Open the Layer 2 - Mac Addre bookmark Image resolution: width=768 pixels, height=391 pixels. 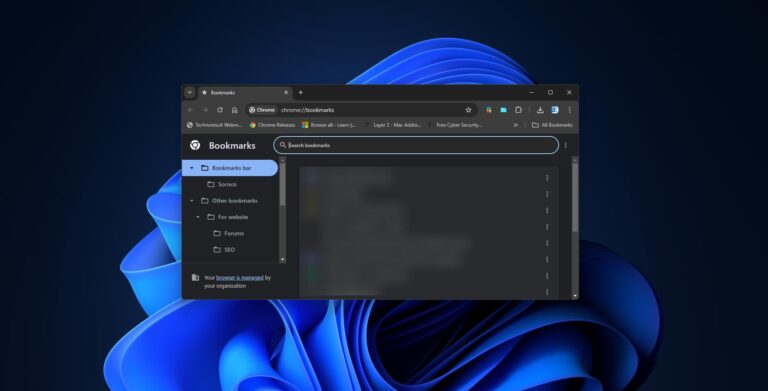click(x=393, y=125)
